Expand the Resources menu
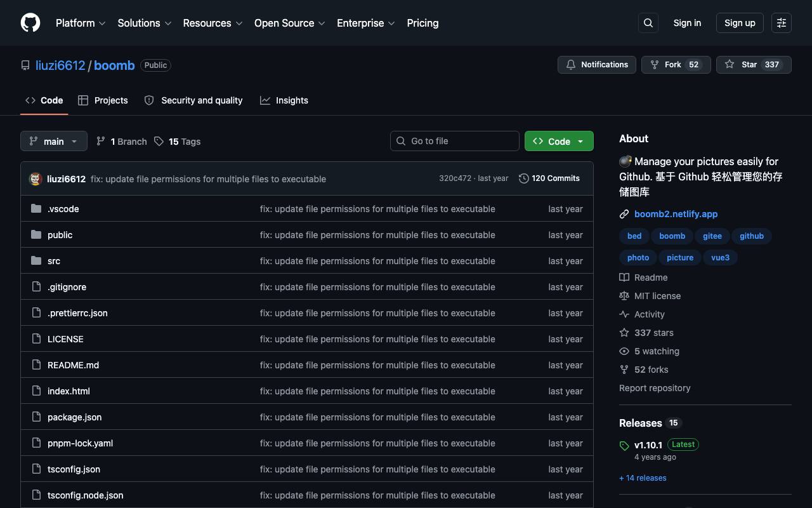This screenshot has width=812, height=508. pos(213,23)
